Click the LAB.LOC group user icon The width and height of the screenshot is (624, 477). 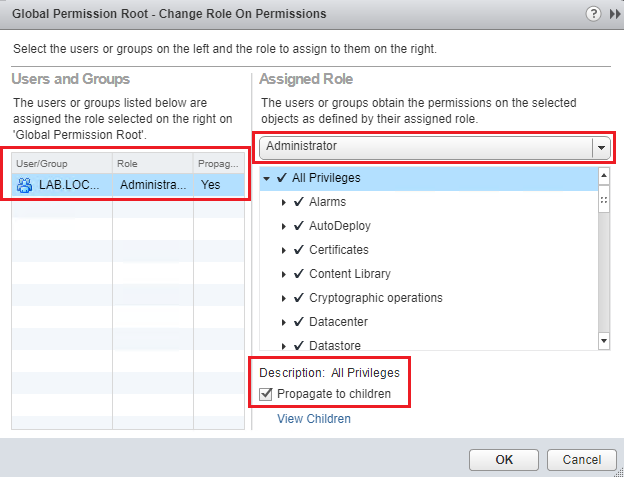click(x=26, y=184)
